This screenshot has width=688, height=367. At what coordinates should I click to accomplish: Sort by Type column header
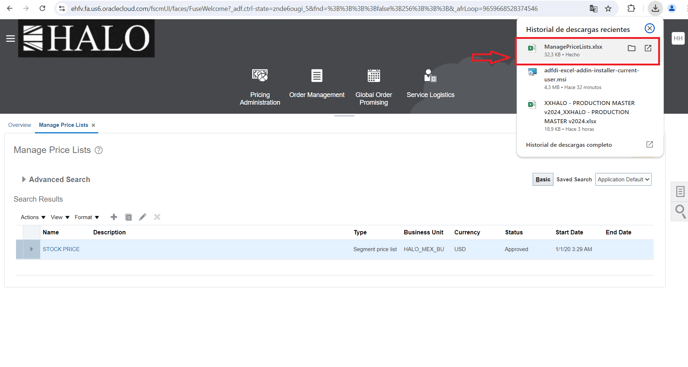pos(360,232)
